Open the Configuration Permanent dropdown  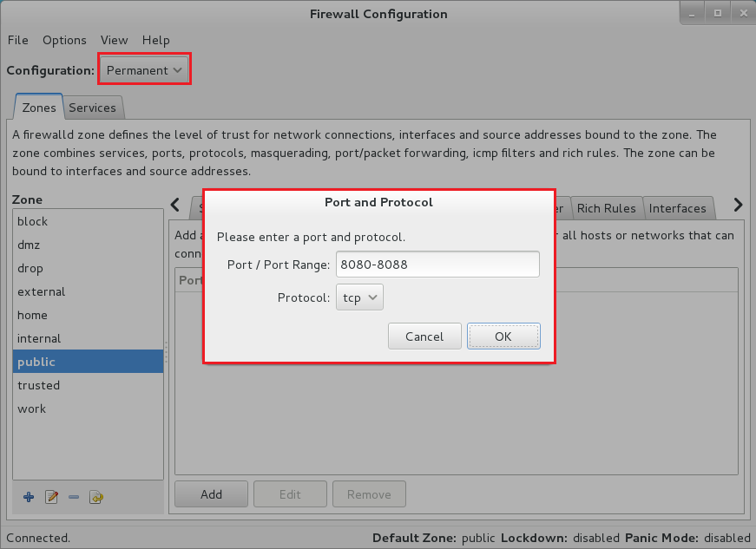tap(144, 69)
